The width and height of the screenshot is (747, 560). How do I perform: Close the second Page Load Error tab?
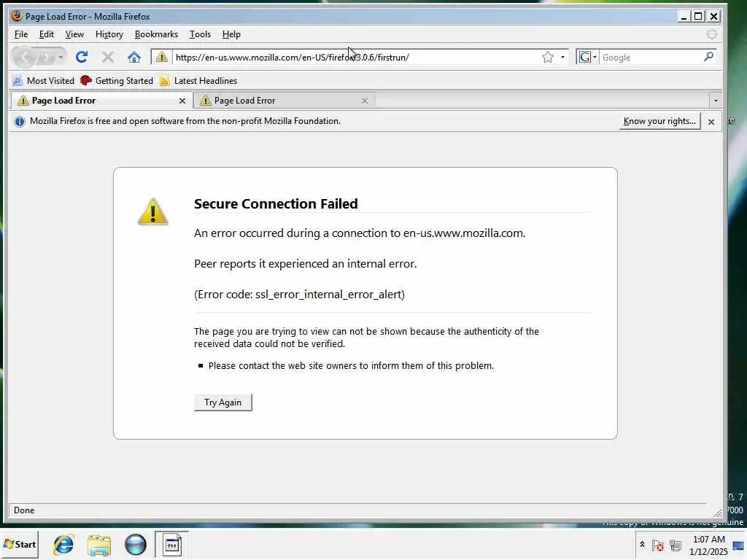(365, 101)
